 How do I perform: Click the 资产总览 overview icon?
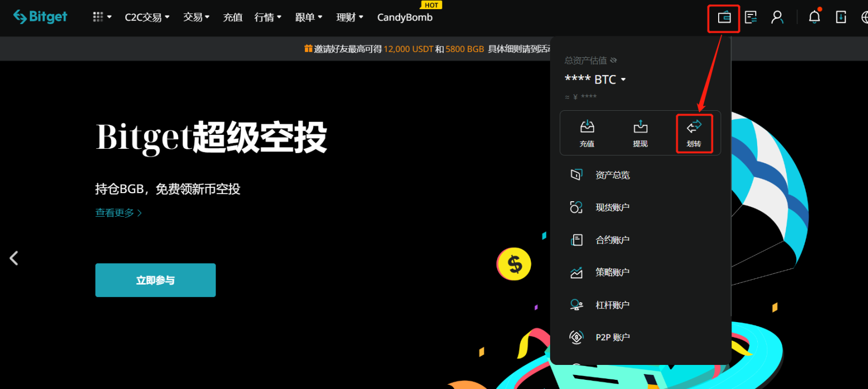coord(576,175)
